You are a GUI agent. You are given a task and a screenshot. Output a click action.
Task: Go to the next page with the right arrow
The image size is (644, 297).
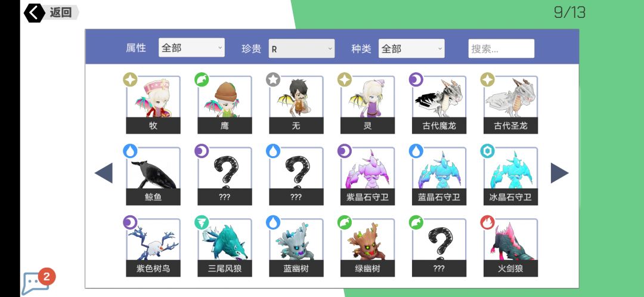(559, 173)
